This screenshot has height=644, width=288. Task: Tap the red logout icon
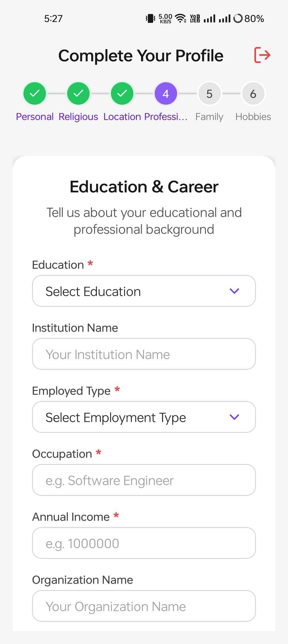(262, 55)
